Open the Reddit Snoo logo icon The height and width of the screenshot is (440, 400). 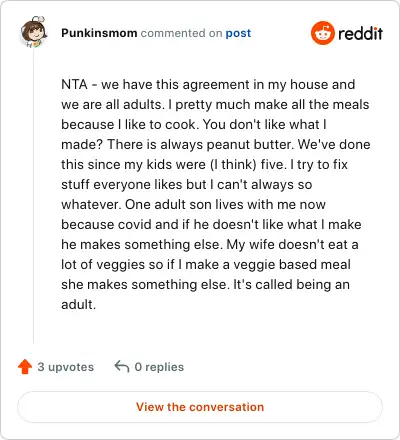tap(322, 33)
